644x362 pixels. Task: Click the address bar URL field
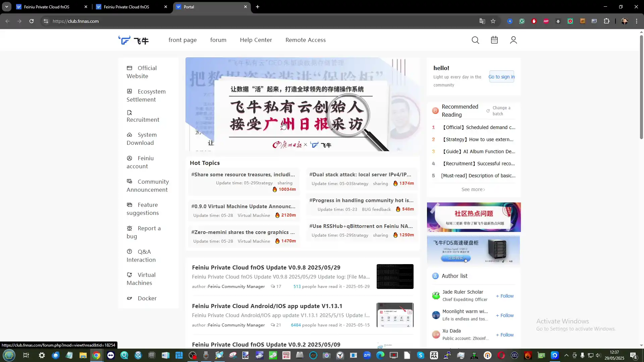(x=262, y=21)
